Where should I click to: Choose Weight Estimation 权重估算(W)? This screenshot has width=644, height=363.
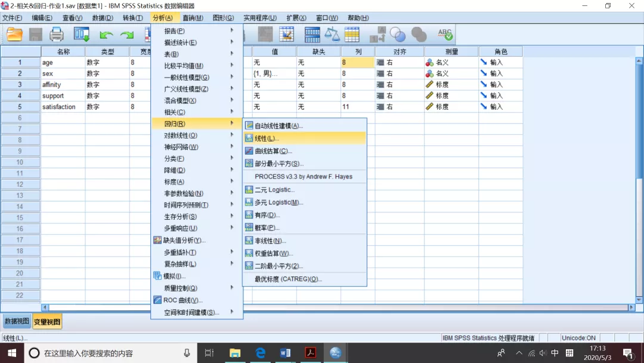(305, 254)
